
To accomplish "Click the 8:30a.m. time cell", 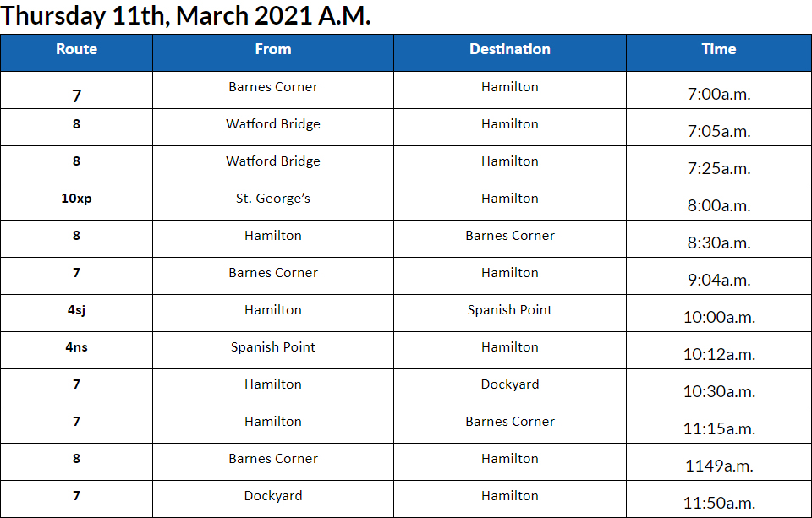I will [x=718, y=243].
